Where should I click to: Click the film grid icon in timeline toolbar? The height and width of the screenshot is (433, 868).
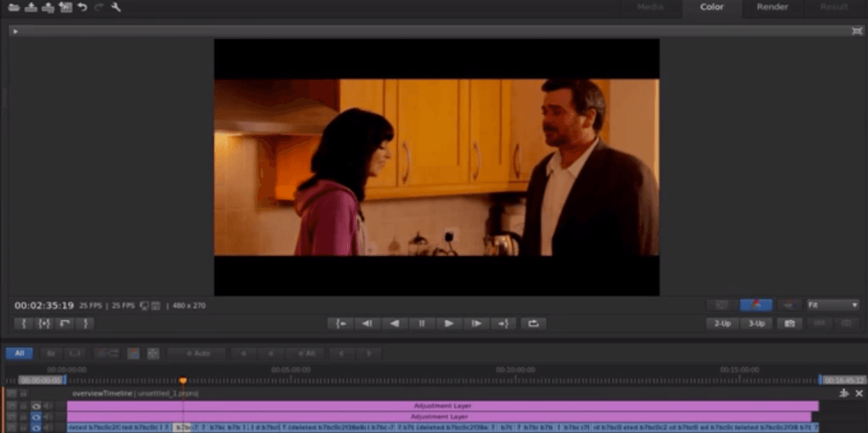pos(153,353)
